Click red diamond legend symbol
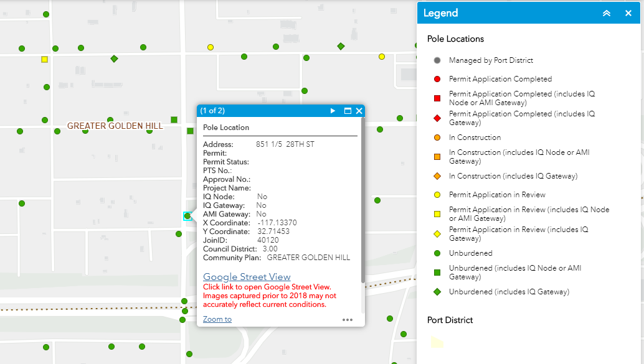The height and width of the screenshot is (364, 644). point(437,118)
